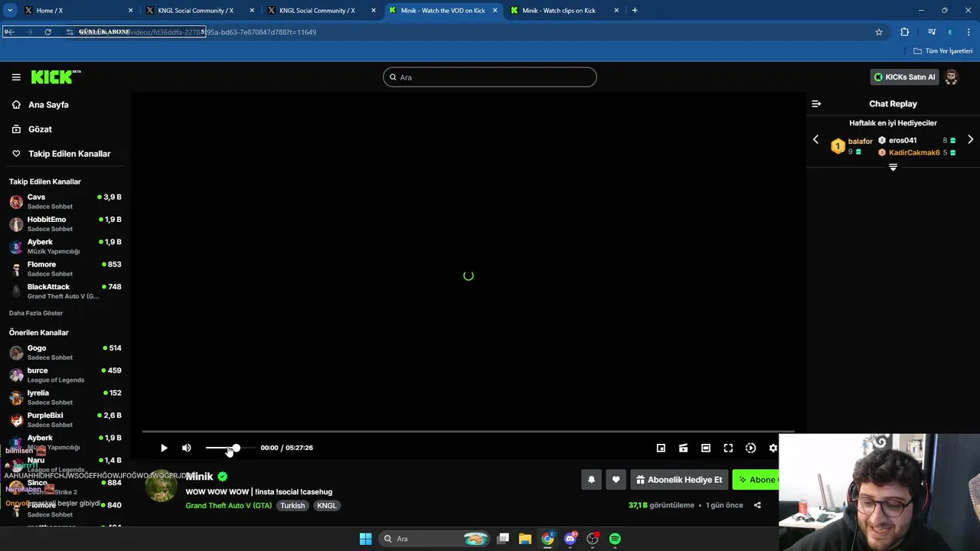Open the BlackAttack channel
This screenshot has width=980, height=551.
65,291
